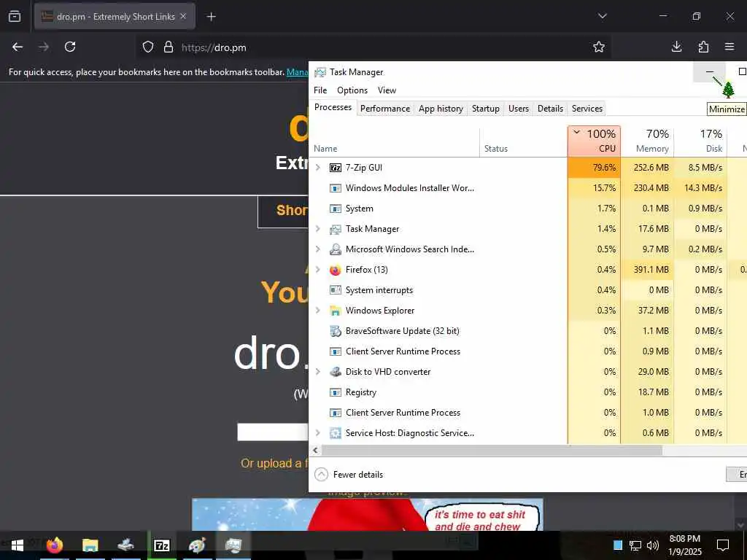Select the Registry process row
The width and height of the screenshot is (747, 560).
528,392
